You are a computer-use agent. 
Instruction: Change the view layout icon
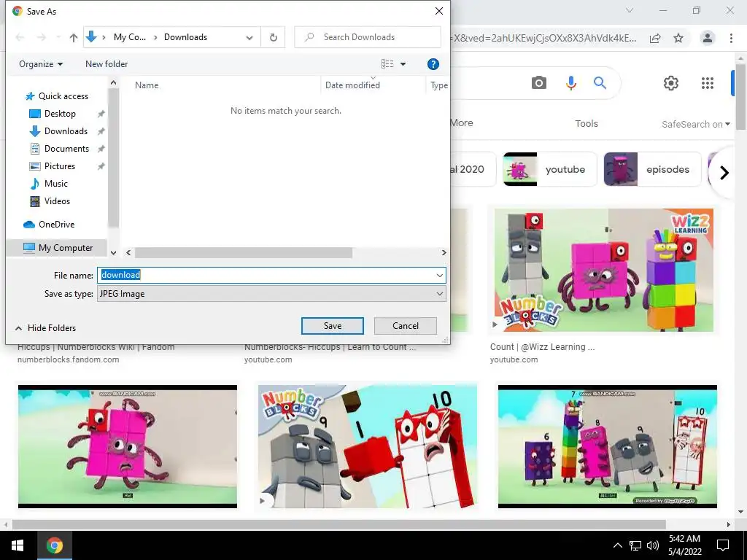(x=387, y=64)
